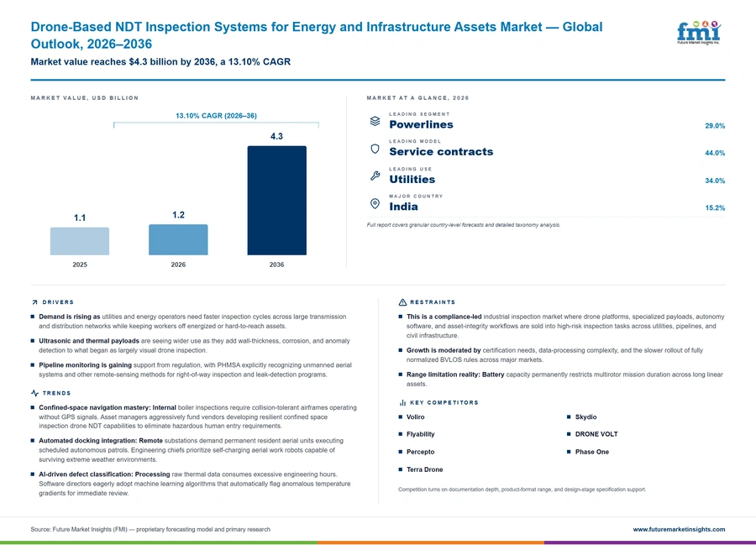
Task: Click competitor 'Phase One'
Action: click(x=591, y=452)
